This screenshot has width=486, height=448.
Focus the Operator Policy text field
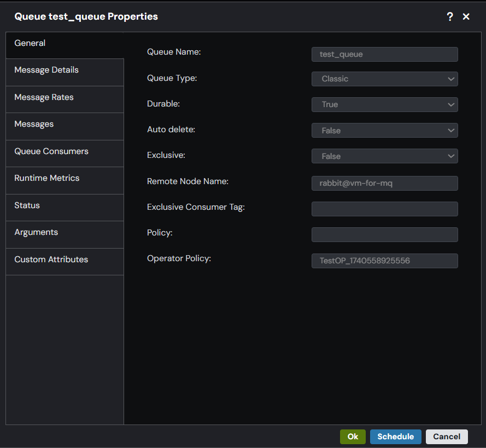tap(384, 261)
